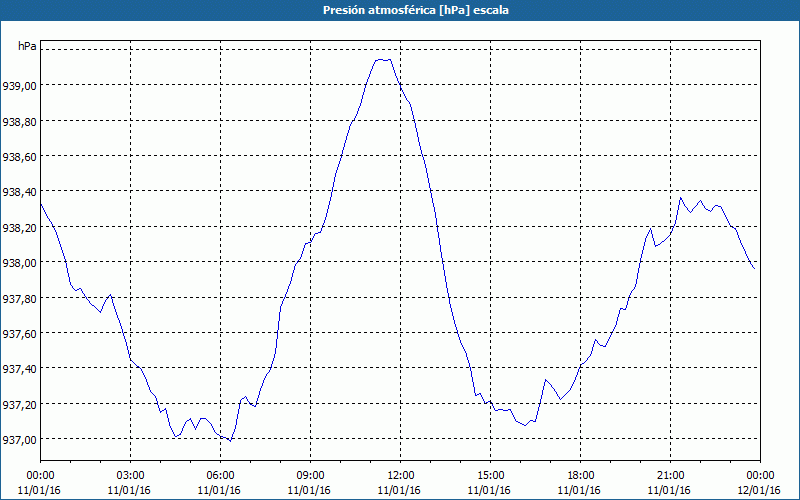Screen dimensions: 800x500
Task: Click the 938,60 y-axis label
Action: 19,157
